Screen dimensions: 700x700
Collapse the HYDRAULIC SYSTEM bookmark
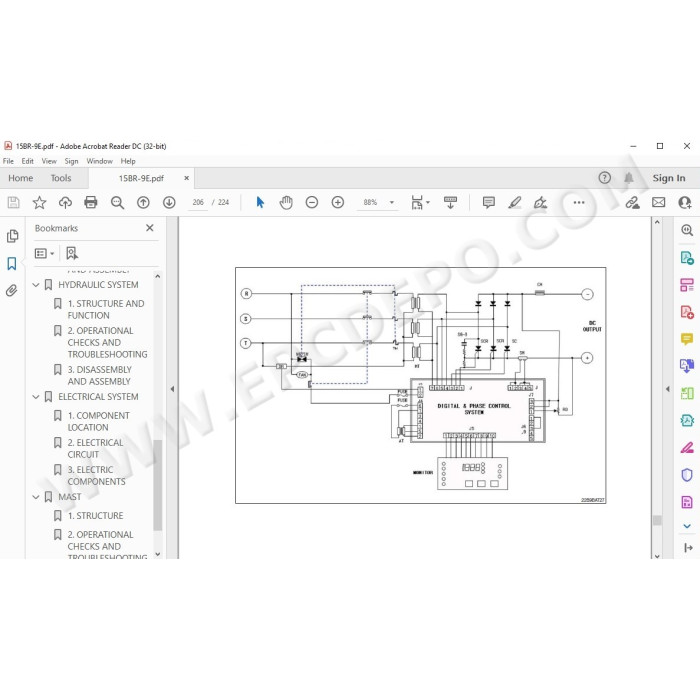tap(36, 285)
